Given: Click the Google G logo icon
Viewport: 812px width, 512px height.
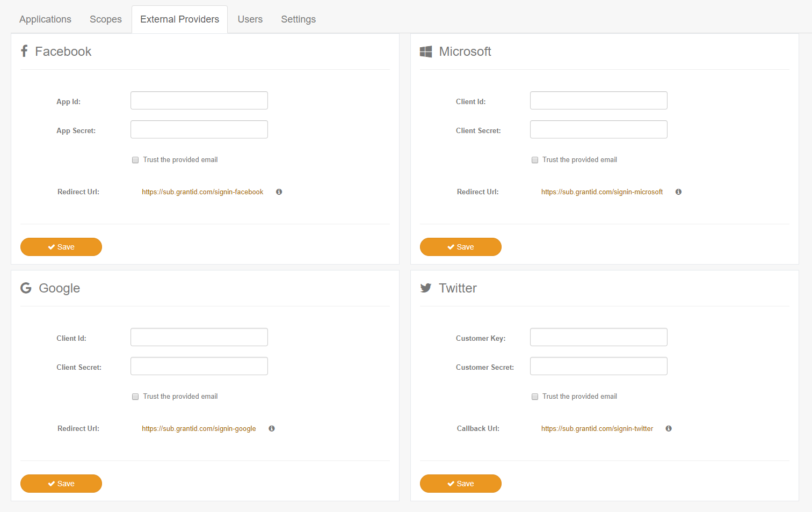Looking at the screenshot, I should click(26, 288).
